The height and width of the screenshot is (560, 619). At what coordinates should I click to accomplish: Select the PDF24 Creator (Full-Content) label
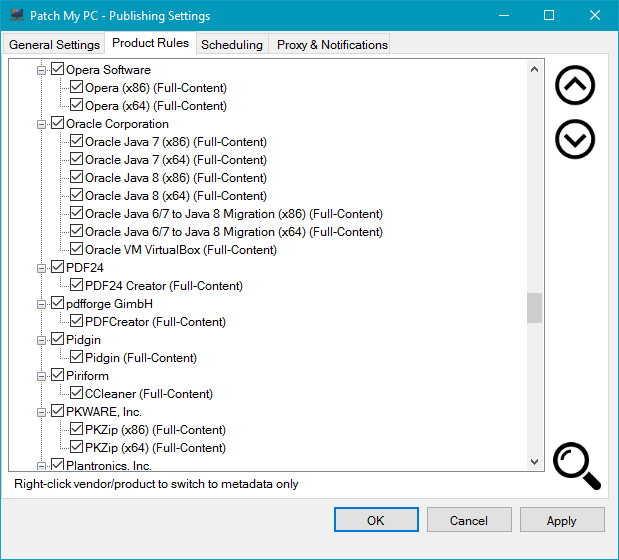tap(164, 286)
